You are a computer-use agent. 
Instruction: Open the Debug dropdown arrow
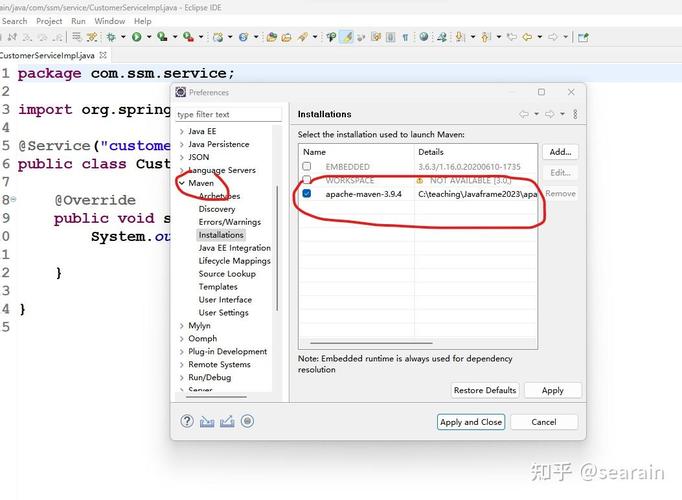coord(123,37)
